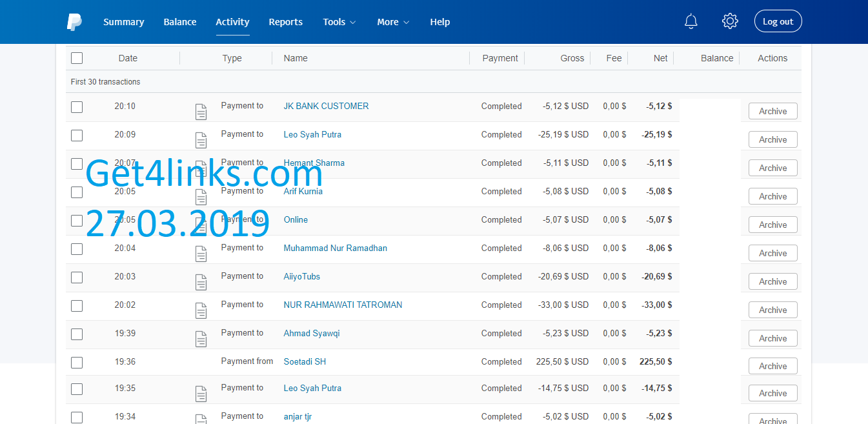
Task: Click the Payment column header
Action: click(x=500, y=58)
